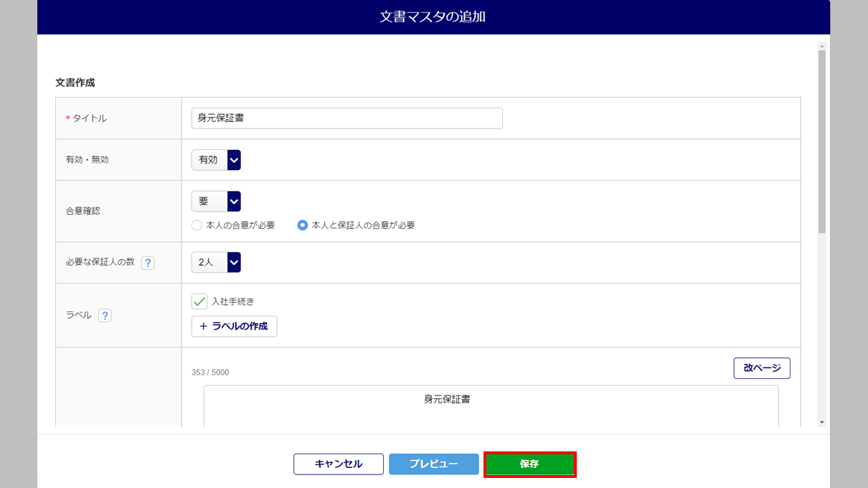Image resolution: width=868 pixels, height=488 pixels.
Task: Click the 文書マスタの追加 dialog title
Action: (x=433, y=17)
